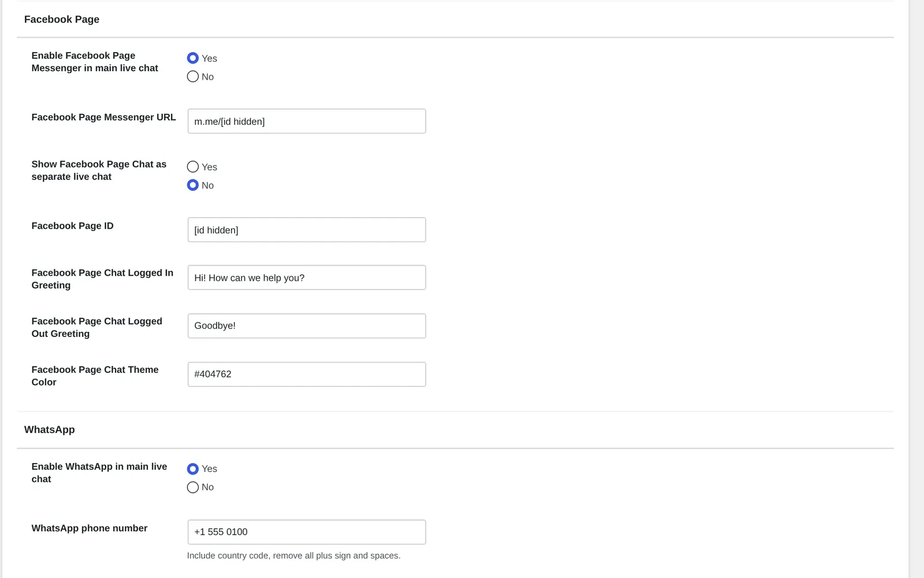Viewport: 924px width, 578px height.
Task: Click the Theme Color field showing #404762
Action: 307,375
